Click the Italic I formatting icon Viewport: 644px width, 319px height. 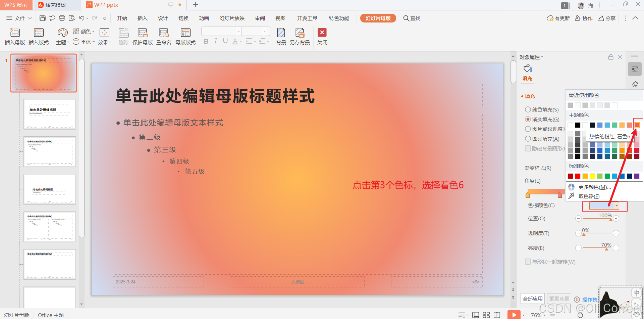[215, 41]
